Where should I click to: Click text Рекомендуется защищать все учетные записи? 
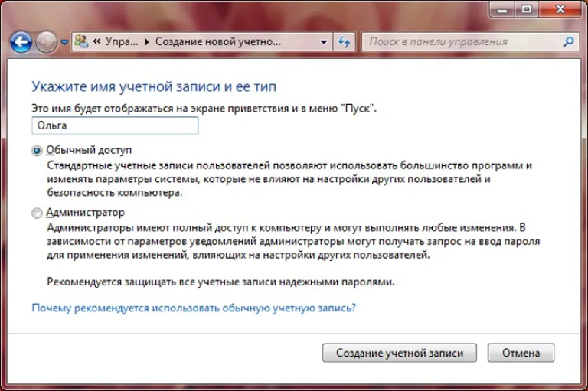(220, 282)
